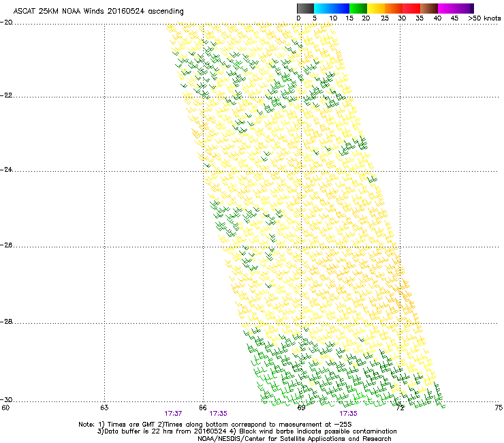Click the cyan 5-10 knots color segment
Viewport: 504px width, 443px height.
click(x=323, y=8)
